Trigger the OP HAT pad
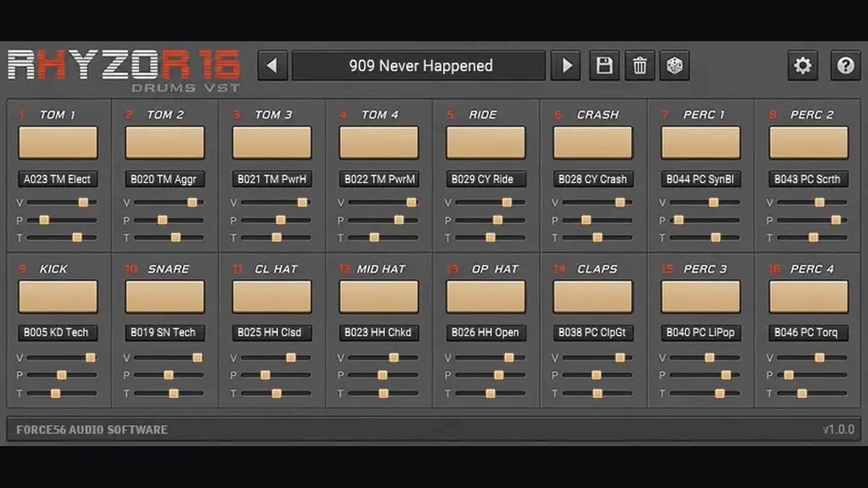 (486, 296)
